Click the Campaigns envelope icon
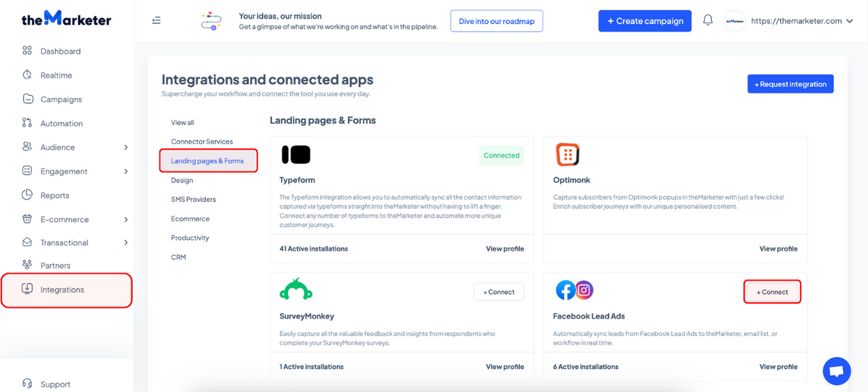868x392 pixels. click(27, 99)
